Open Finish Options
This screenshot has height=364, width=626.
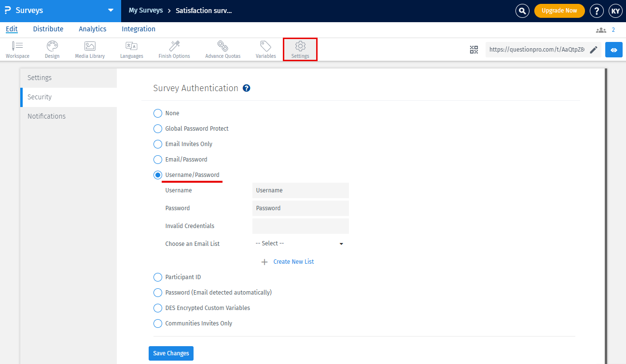pyautogui.click(x=174, y=49)
